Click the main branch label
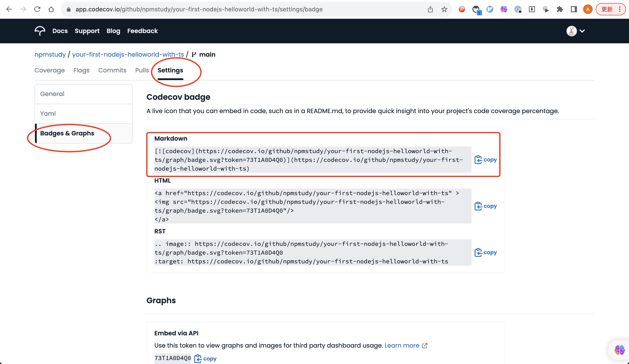629x364 pixels. point(207,54)
